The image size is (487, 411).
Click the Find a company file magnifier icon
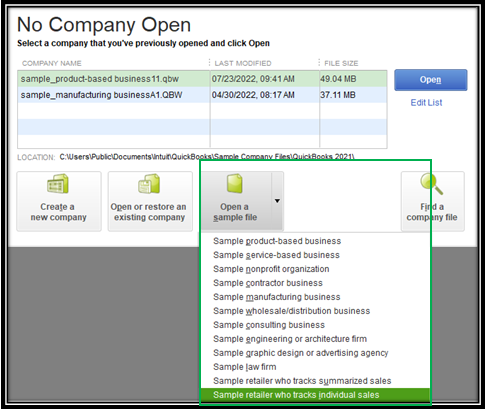[431, 184]
